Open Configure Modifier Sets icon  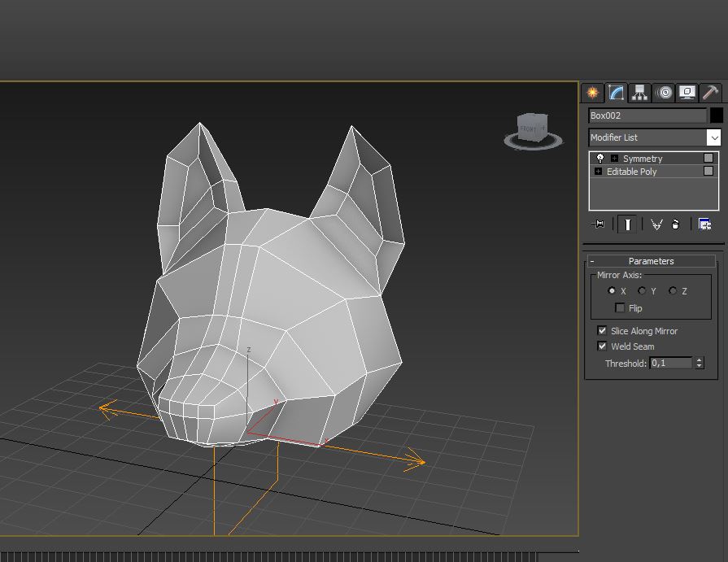[704, 224]
